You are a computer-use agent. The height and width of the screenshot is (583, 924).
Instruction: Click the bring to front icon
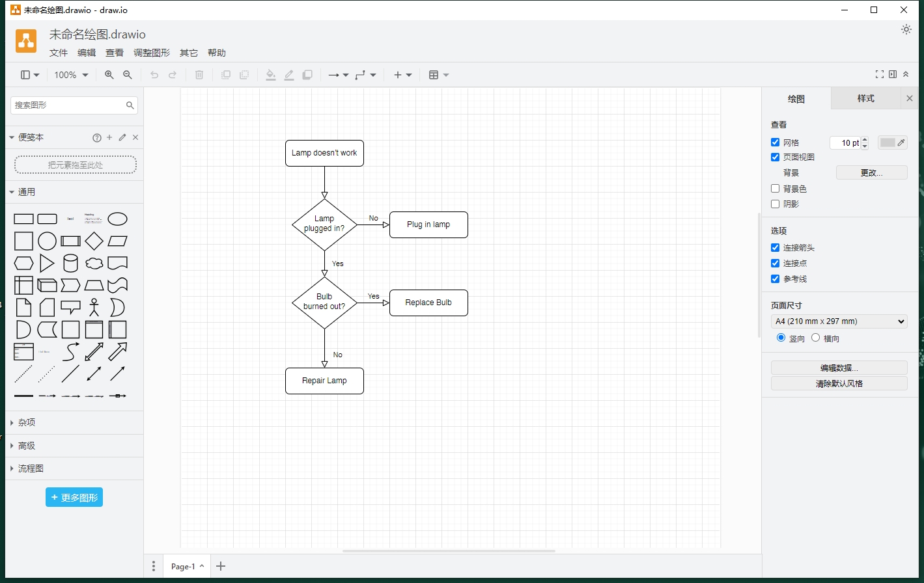[x=226, y=75]
